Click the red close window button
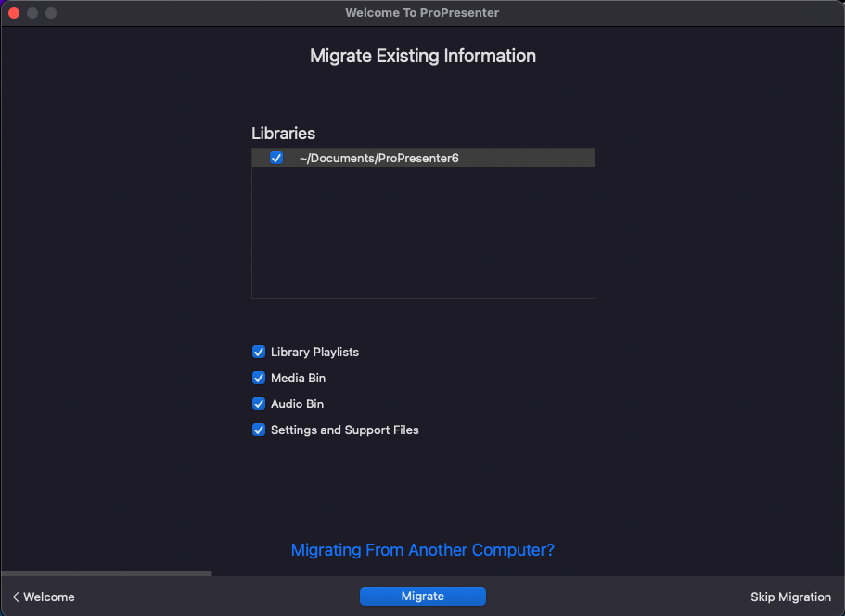The width and height of the screenshot is (845, 616). point(14,13)
